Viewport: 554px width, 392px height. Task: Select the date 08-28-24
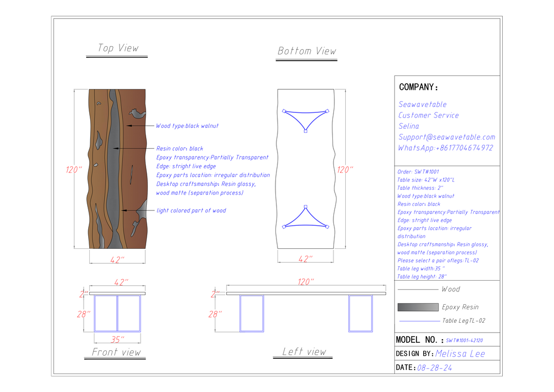434,368
